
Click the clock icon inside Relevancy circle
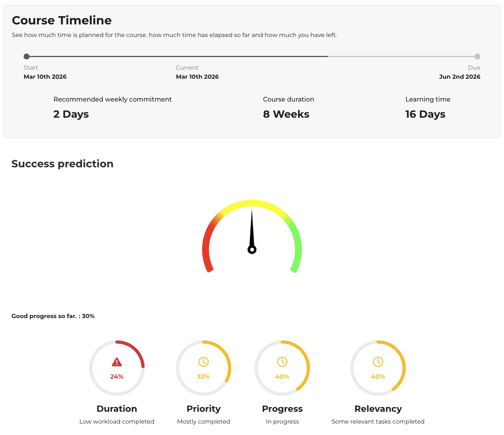tap(378, 361)
